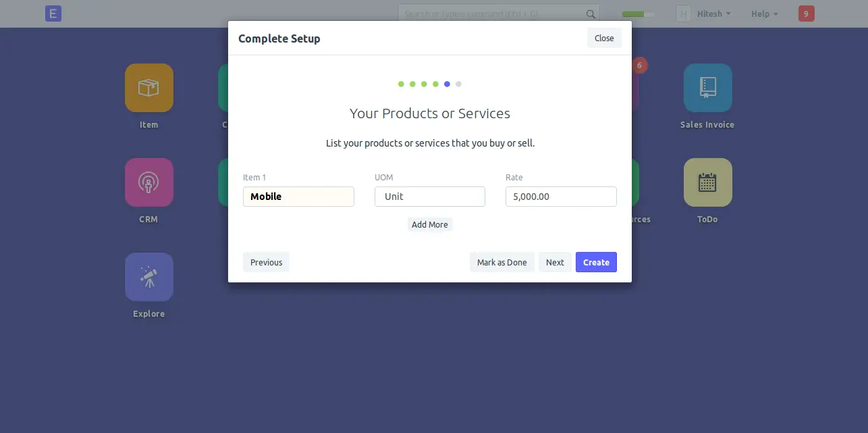Expand the Help dropdown menu
The width and height of the screenshot is (868, 433).
pos(765,14)
